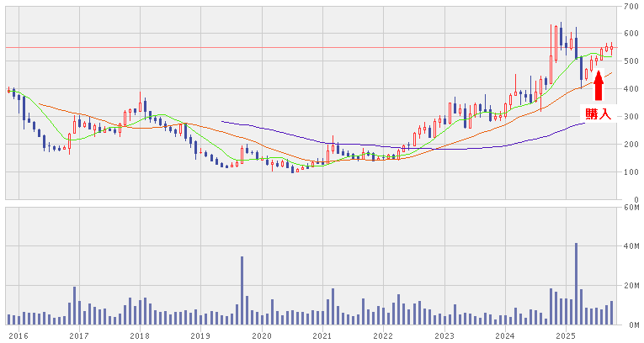The height and width of the screenshot is (343, 644).
Task: Click the 2019 volume spike bar
Action: click(x=242, y=290)
